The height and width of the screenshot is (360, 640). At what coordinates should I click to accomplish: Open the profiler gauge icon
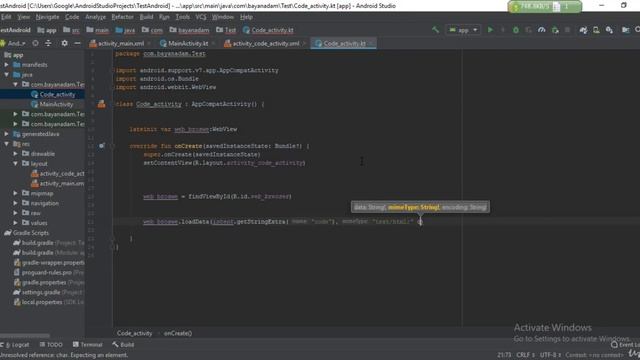point(542,30)
